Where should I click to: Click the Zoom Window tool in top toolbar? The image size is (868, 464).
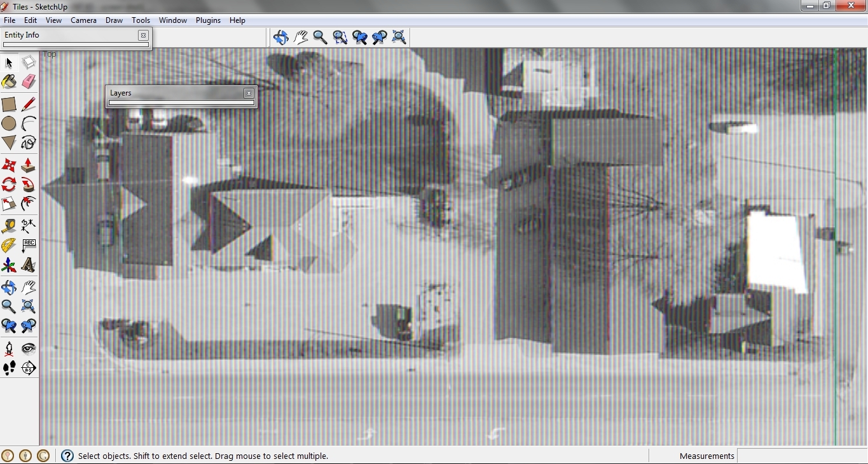click(340, 38)
